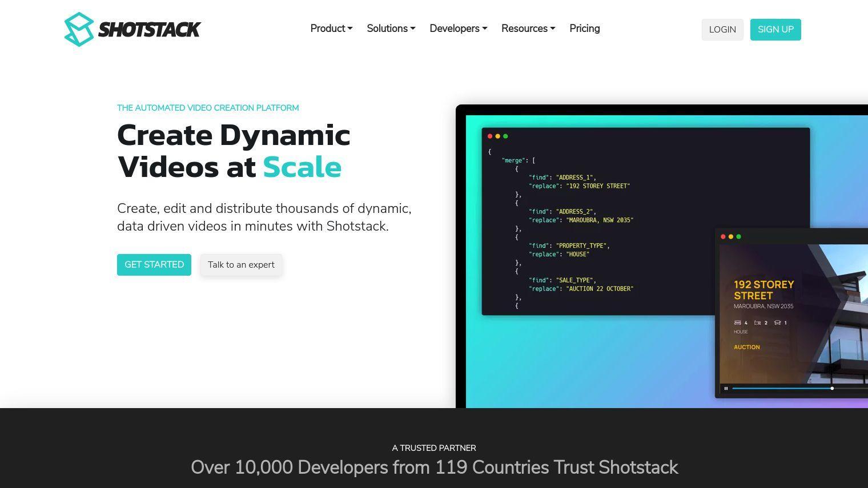Image resolution: width=868 pixels, height=488 pixels.
Task: Click the JSON merge code window
Action: 646,221
